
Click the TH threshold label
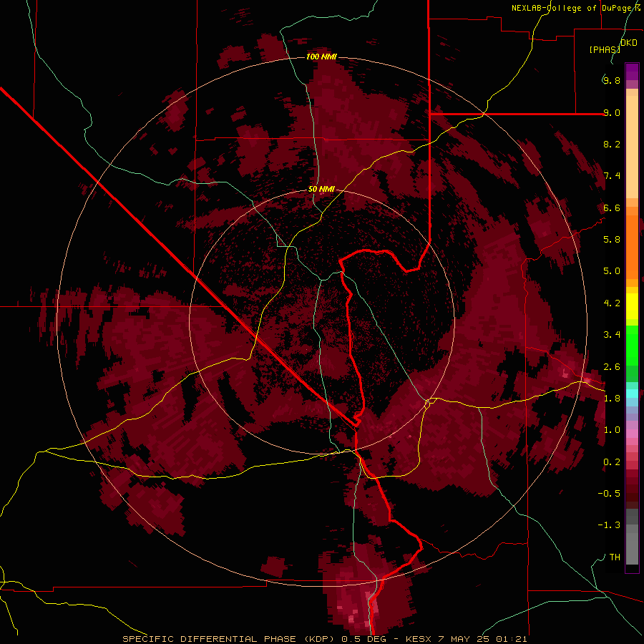(x=615, y=557)
